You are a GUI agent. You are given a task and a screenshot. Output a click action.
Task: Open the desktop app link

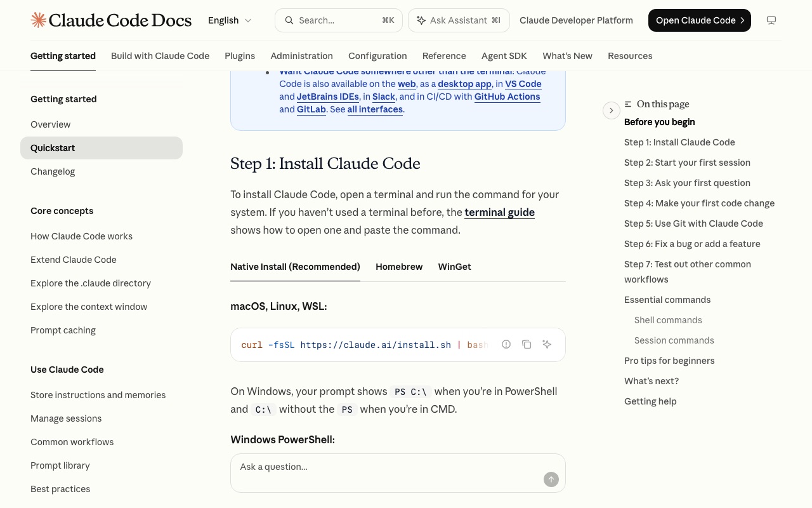[x=464, y=84]
